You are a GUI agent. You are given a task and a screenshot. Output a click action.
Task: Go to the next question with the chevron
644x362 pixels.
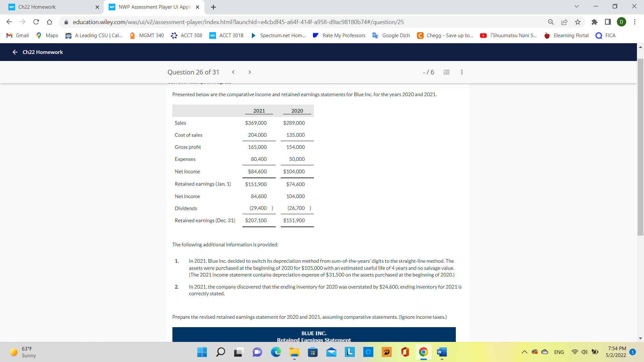[250, 72]
